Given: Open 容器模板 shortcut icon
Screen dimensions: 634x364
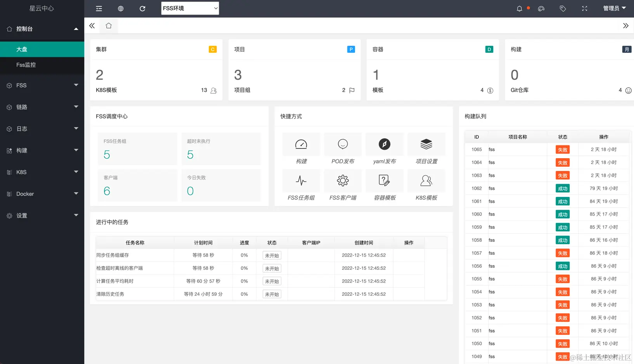Looking at the screenshot, I should tap(384, 181).
